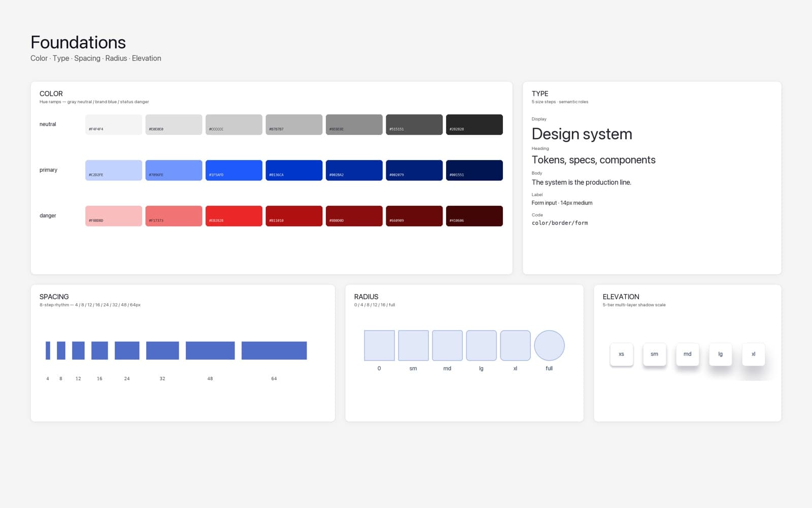This screenshot has width=812, height=508.
Task: Click the RADIUS section heading
Action: point(366,297)
